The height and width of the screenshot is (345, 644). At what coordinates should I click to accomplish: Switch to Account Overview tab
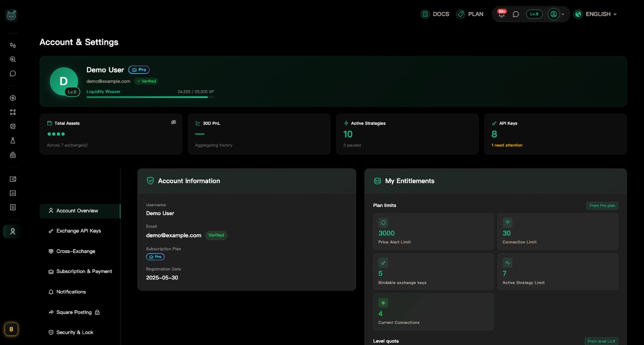click(80, 211)
